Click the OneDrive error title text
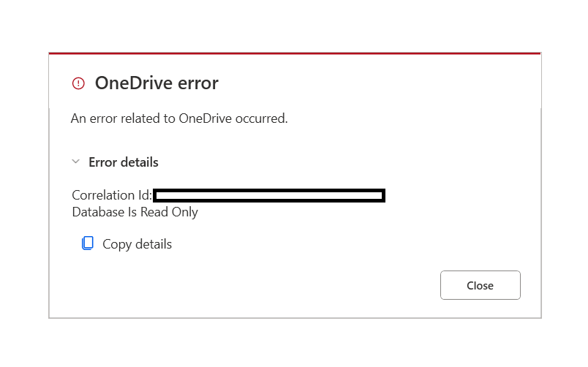The image size is (588, 367). (157, 83)
